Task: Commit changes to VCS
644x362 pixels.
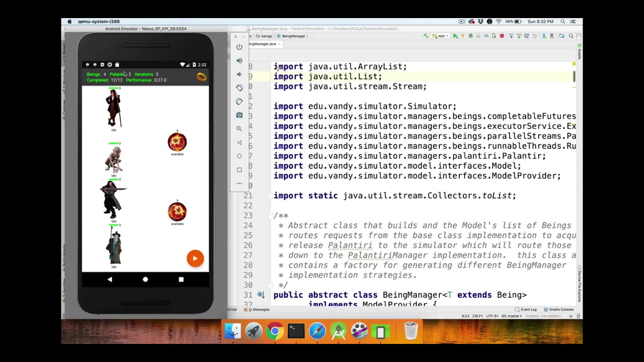Action: (x=519, y=36)
